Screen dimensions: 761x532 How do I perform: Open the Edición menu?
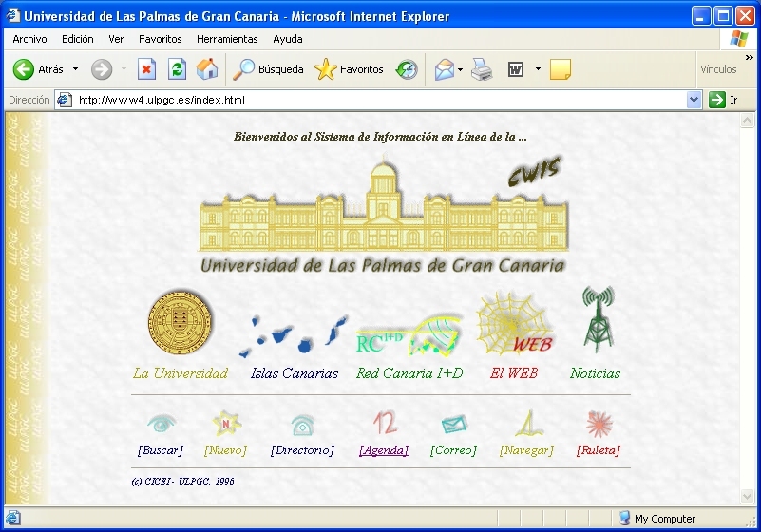[78, 39]
